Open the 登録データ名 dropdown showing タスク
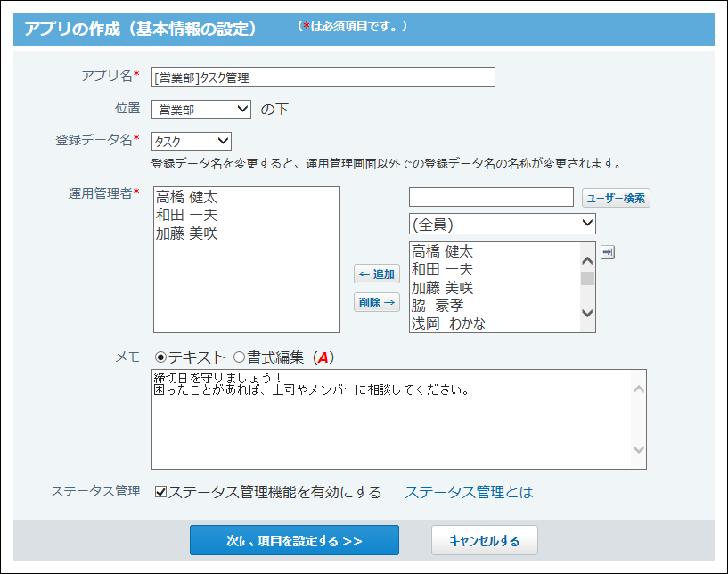The width and height of the screenshot is (728, 574). pos(192,141)
